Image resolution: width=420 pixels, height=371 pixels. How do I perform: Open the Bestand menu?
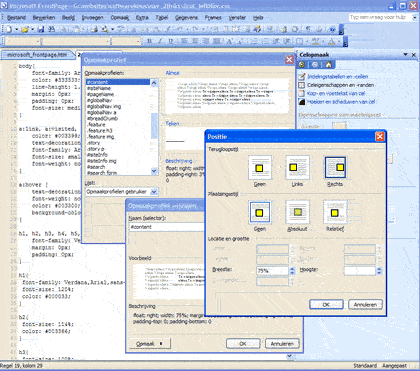16,18
